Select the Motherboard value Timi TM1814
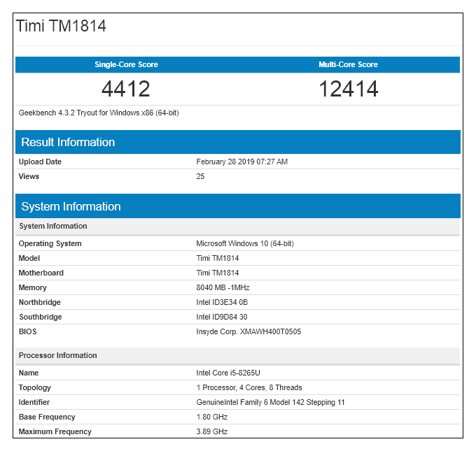Viewport: 476px width, 451px height. 218,273
